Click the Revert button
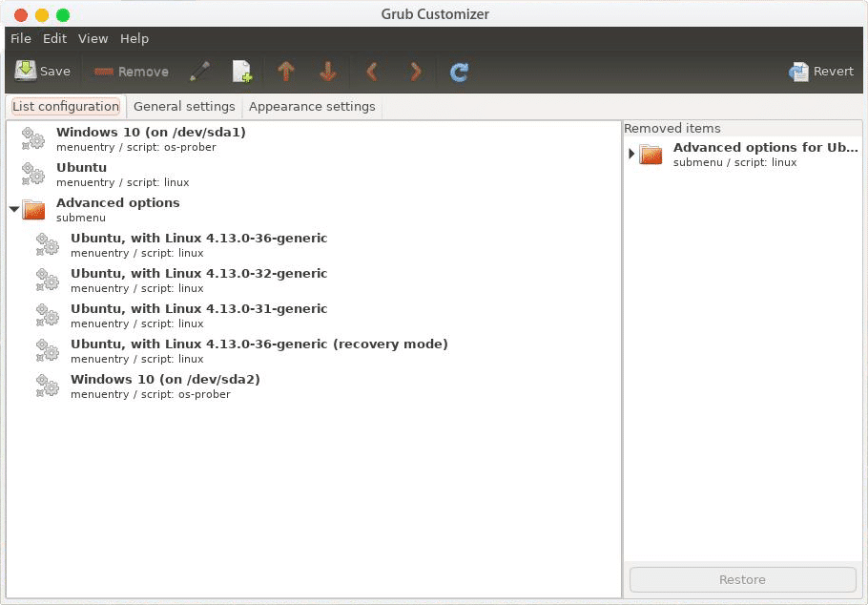This screenshot has height=605, width=868. point(821,71)
